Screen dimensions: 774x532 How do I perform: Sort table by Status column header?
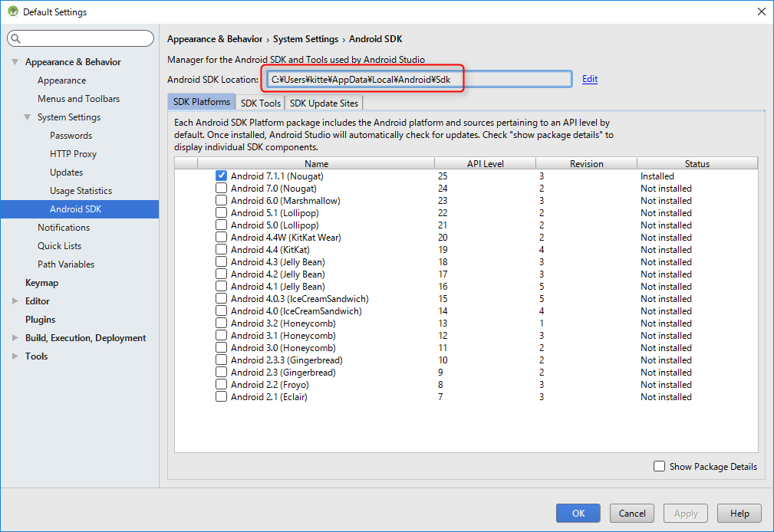(x=697, y=163)
